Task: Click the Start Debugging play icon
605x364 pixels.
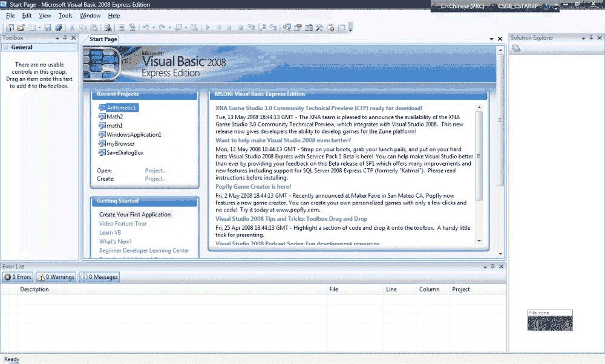Action: click(208, 27)
